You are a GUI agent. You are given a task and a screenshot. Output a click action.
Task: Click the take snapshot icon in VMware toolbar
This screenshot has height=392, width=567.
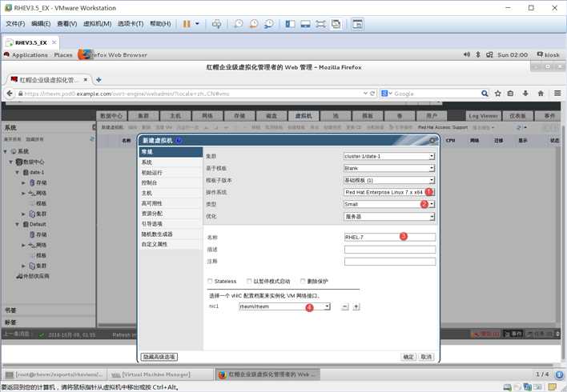point(239,24)
